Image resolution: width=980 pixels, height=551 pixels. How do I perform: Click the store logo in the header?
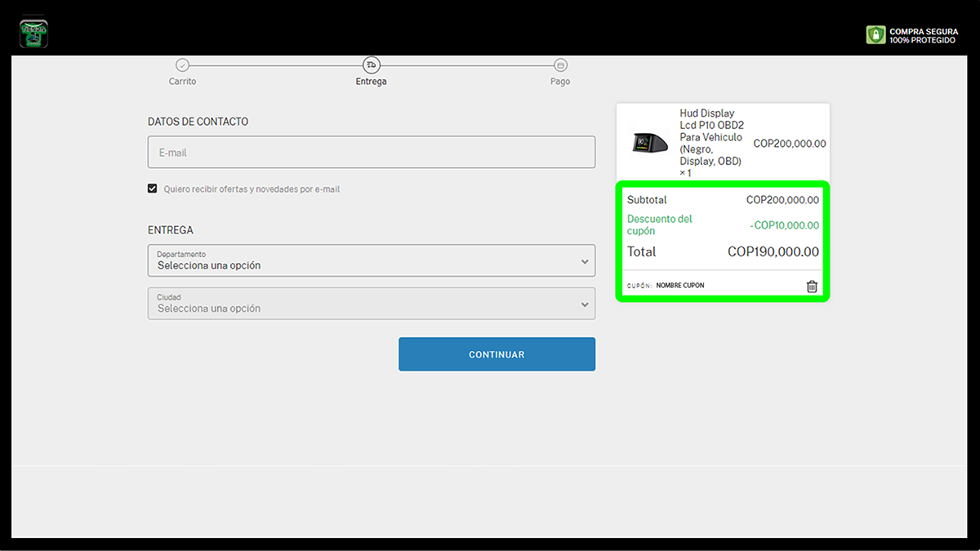[x=33, y=33]
